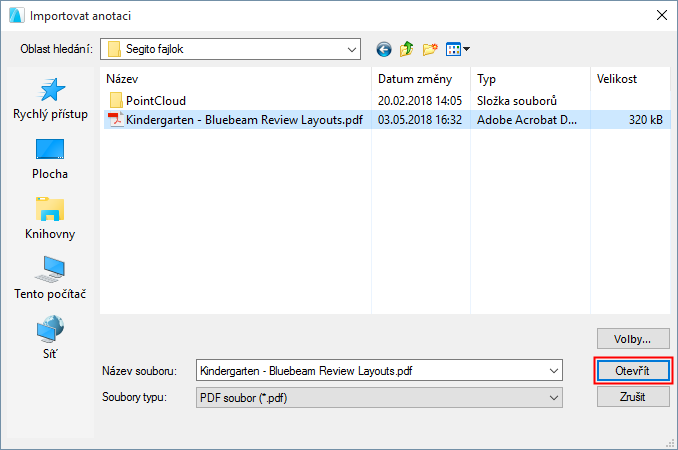Click the 03.05.2018 16:32 date cell
Screen dimensions: 678x450
coord(420,120)
